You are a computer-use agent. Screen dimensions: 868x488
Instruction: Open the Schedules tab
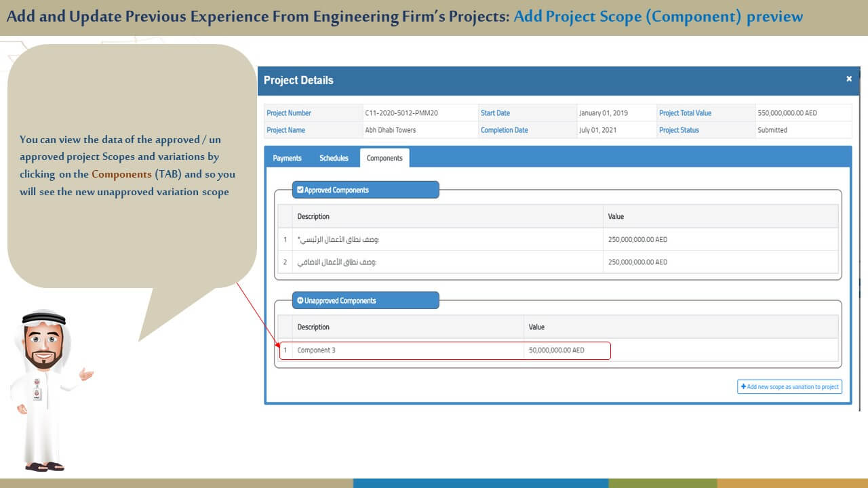click(334, 158)
